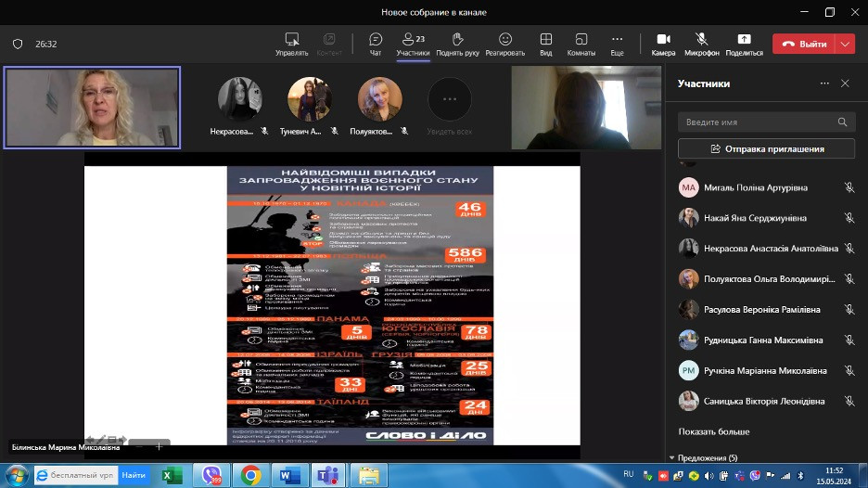Click Поделиться (Share) screen icon
The height and width of the screenshot is (488, 868).
pos(744,44)
